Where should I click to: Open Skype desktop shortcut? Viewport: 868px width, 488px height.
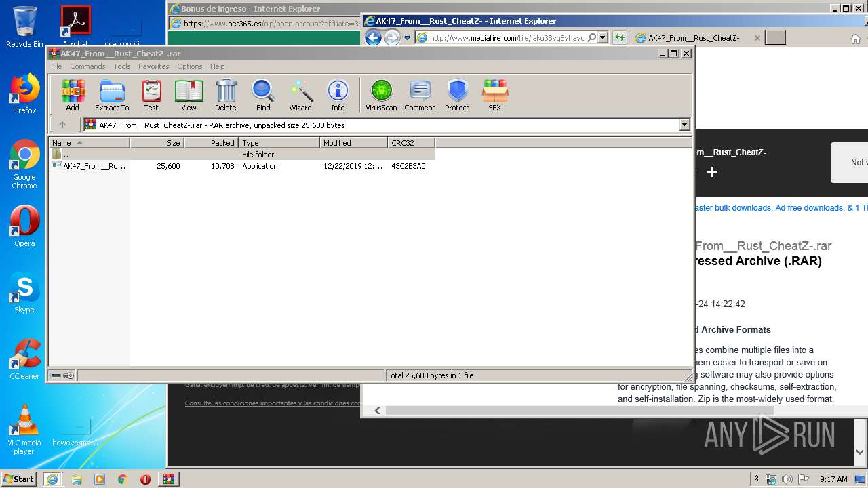click(x=24, y=293)
